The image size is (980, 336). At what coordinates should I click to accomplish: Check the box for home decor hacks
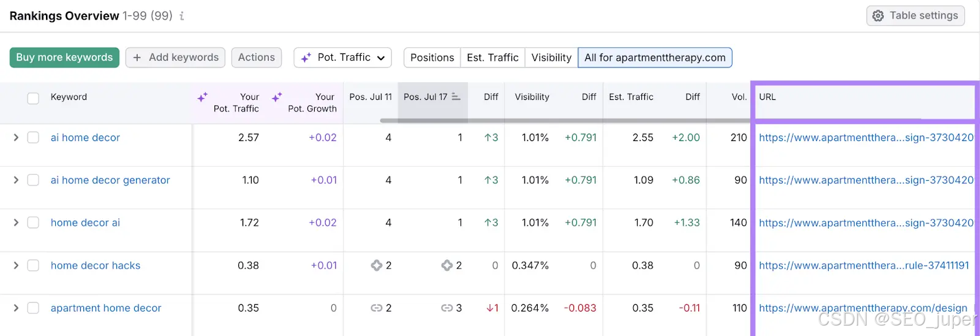[x=33, y=265]
